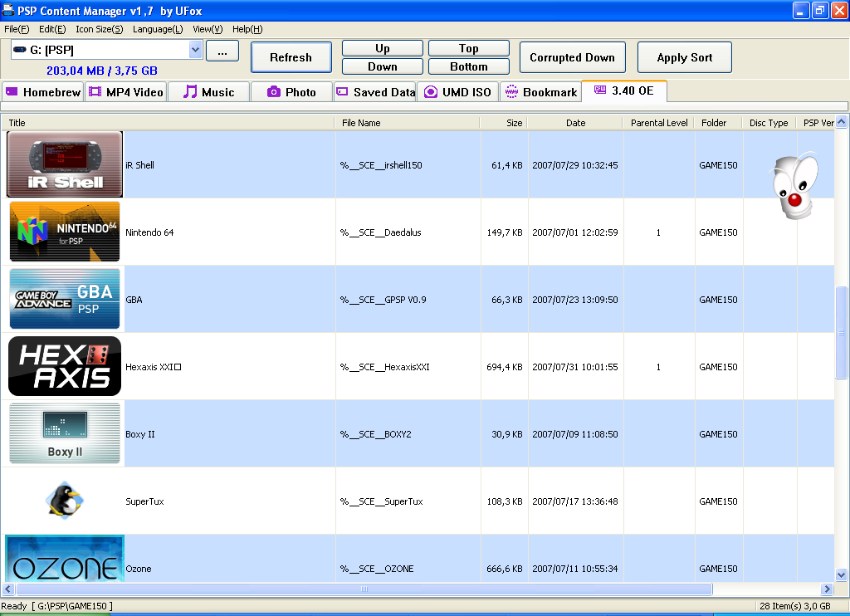Select the %__SCE__GPSP V0.9 file name

(x=383, y=300)
